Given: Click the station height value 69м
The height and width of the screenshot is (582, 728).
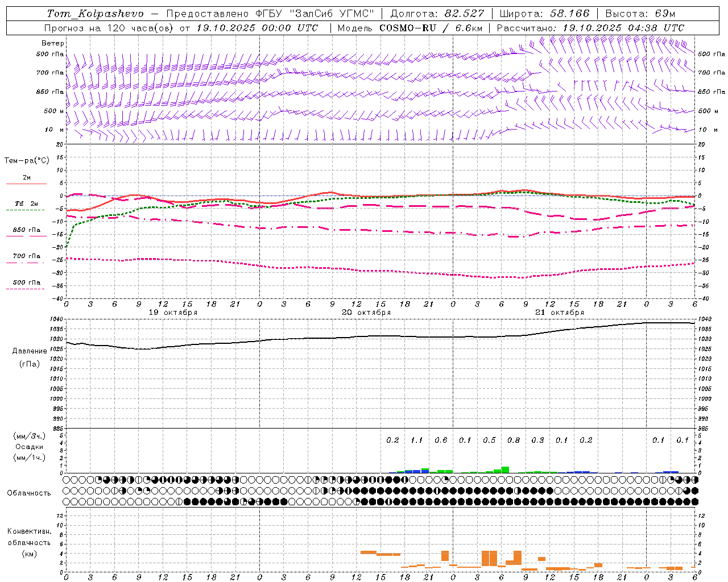Looking at the screenshot, I should 665,14.
